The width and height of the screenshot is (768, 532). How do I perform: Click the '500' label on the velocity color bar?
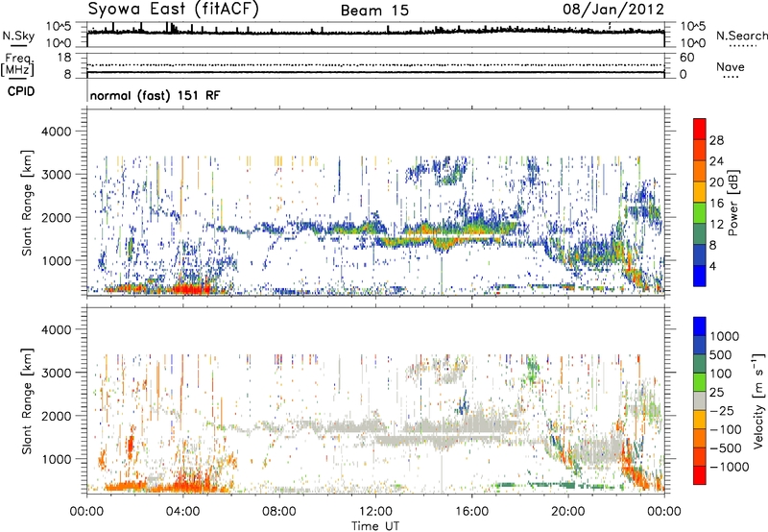point(721,354)
